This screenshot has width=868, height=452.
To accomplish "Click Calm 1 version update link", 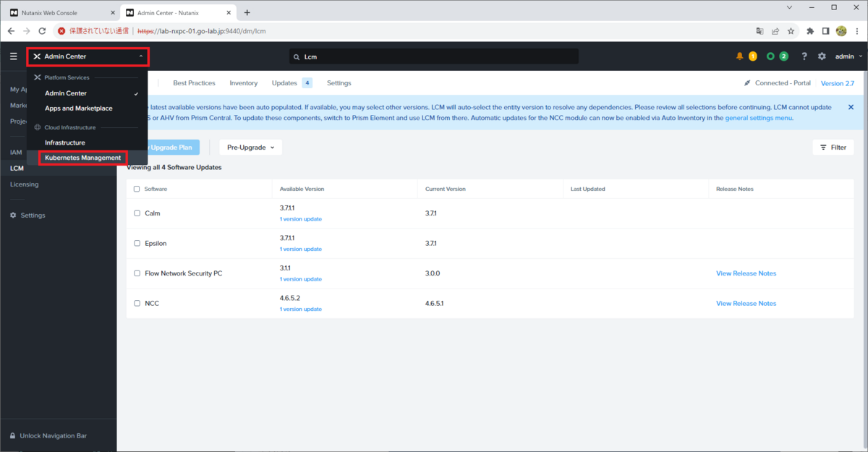I will pyautogui.click(x=301, y=219).
